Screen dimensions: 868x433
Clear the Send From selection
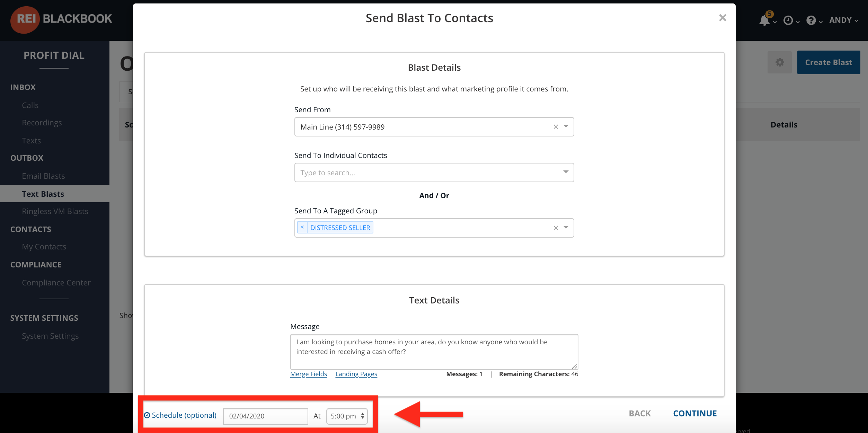click(x=556, y=127)
